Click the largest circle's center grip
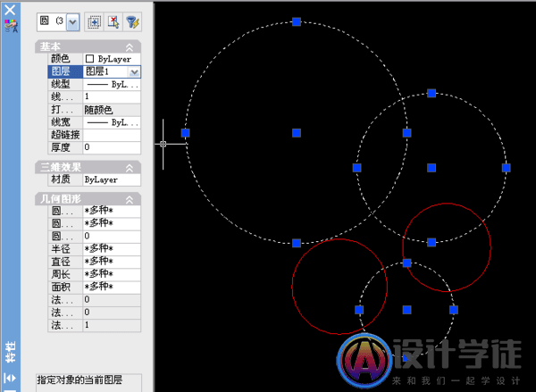Screen dimensions: 536x392 click(297, 133)
